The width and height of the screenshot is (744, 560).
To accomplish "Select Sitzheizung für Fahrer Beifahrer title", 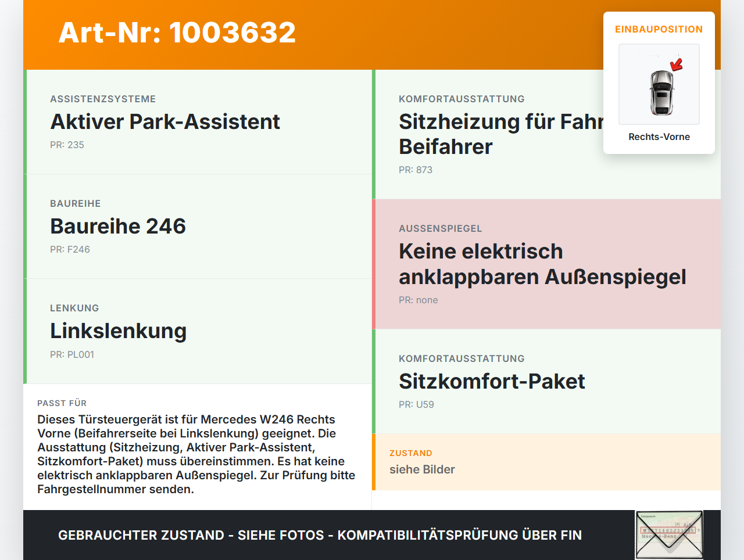I will click(501, 134).
